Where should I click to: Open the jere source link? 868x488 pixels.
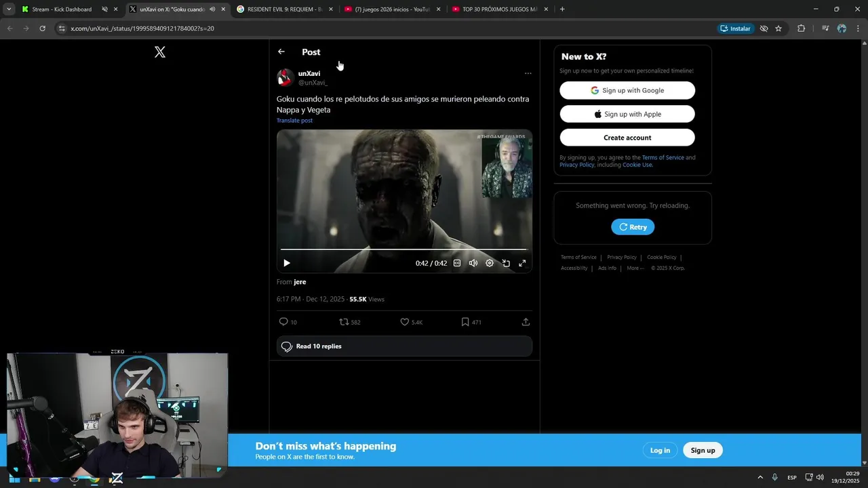300,282
